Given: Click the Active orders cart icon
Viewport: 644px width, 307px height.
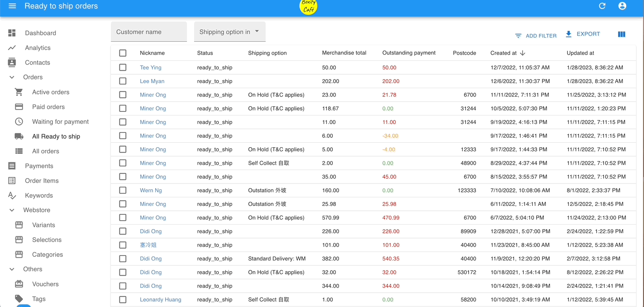Looking at the screenshot, I should (x=19, y=92).
